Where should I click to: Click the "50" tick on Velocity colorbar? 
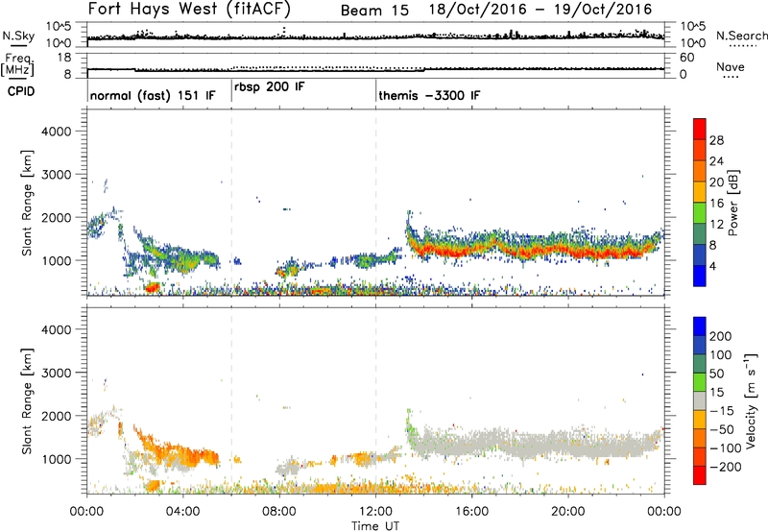(716, 374)
